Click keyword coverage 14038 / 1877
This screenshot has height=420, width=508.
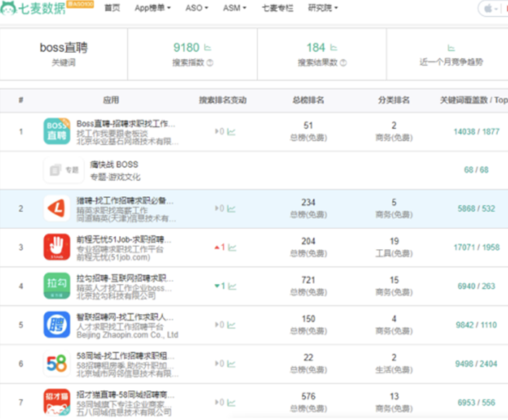point(476,131)
